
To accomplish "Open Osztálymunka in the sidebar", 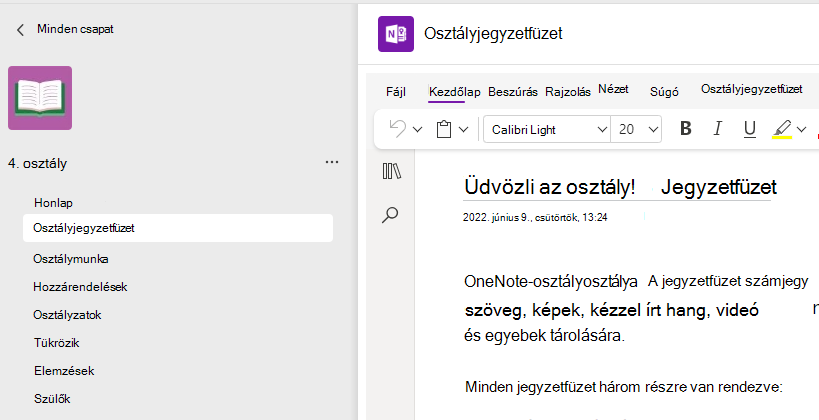I will tap(71, 259).
